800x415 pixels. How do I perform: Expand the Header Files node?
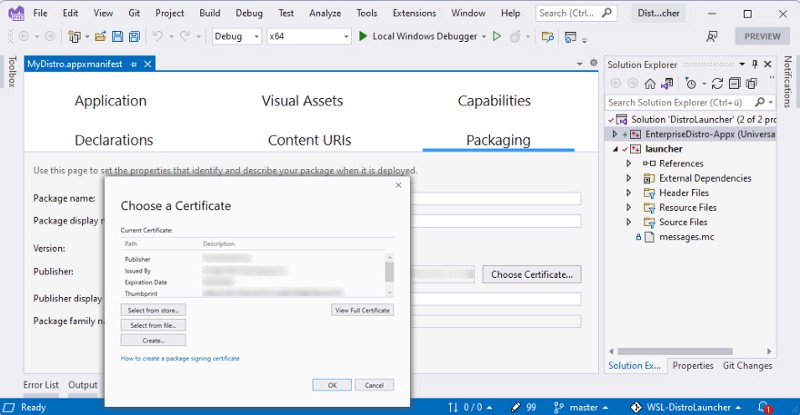click(x=629, y=192)
